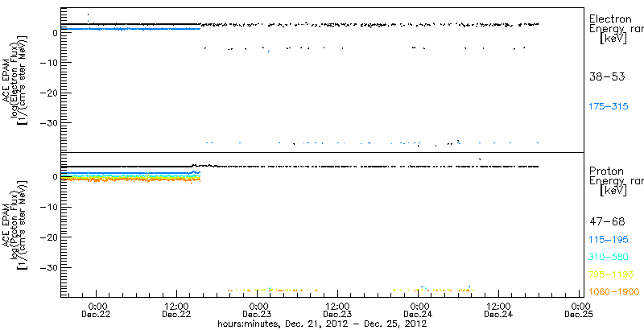Screen dimensions: 644x330
Task: Click the 0 tick label on proton panel
Action: point(54,177)
